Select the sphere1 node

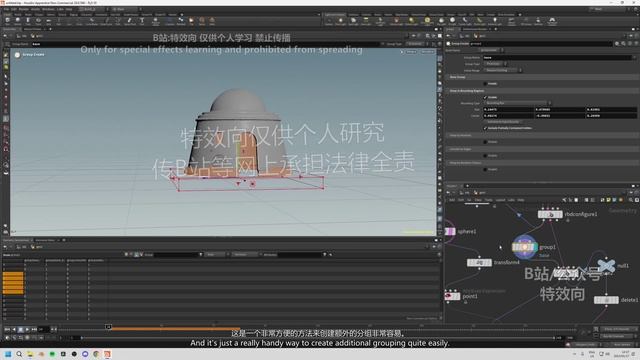pyautogui.click(x=449, y=231)
